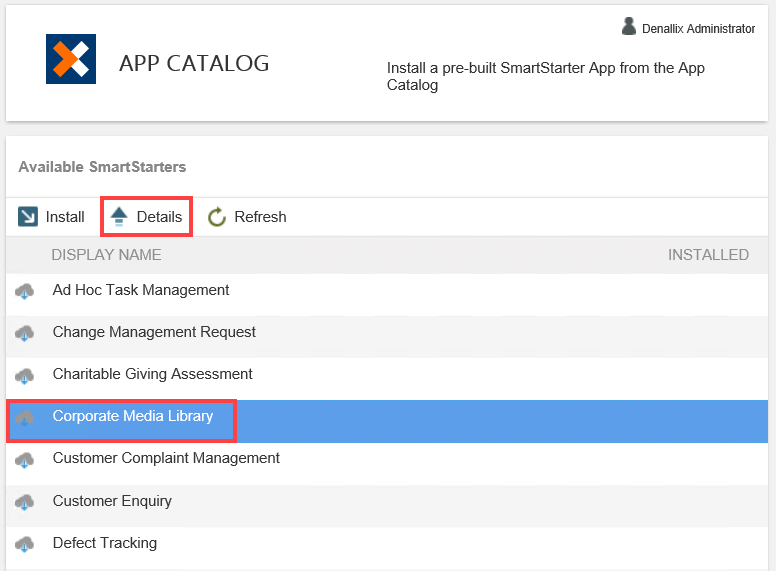Click cloud icon beside Customer Enquiry
Screen dimensions: 776x571
click(25, 502)
